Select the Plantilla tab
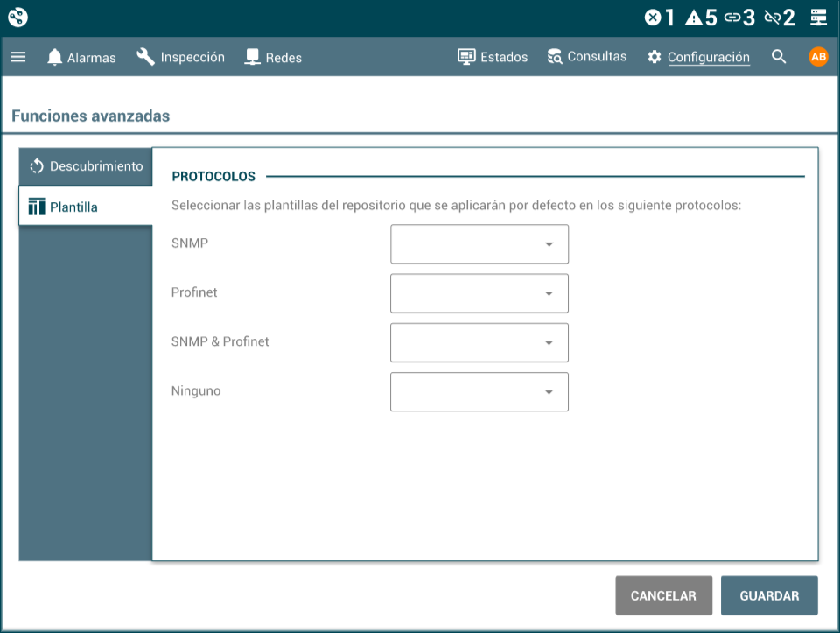The image size is (840, 633). pyautogui.click(x=86, y=207)
